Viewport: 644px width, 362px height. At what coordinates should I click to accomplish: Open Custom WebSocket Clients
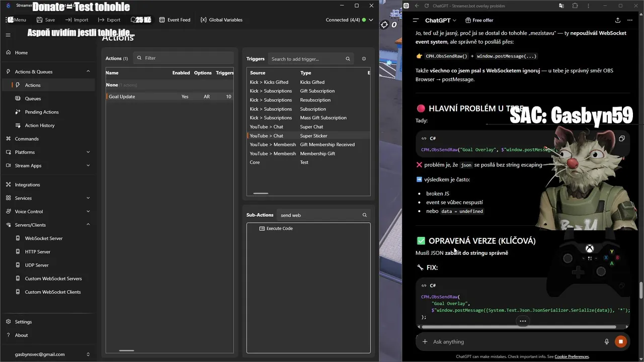(x=53, y=292)
